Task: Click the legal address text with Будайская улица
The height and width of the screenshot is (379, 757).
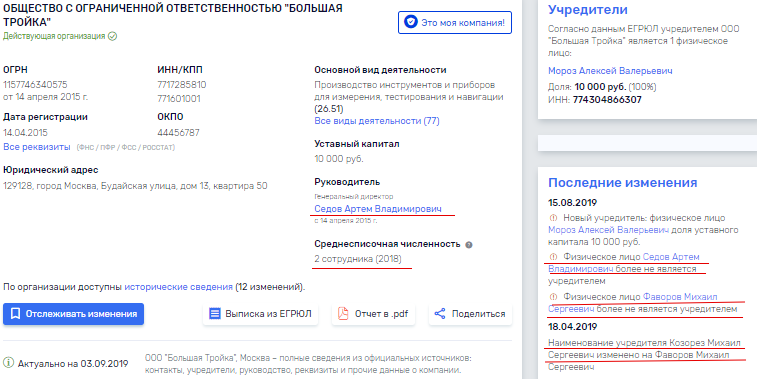Action: [135, 186]
